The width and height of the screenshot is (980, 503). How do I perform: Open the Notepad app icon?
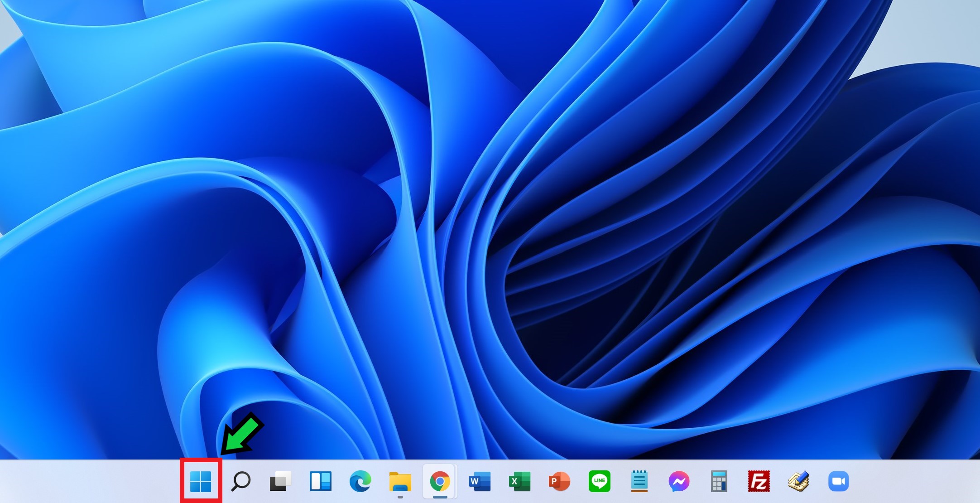[639, 481]
